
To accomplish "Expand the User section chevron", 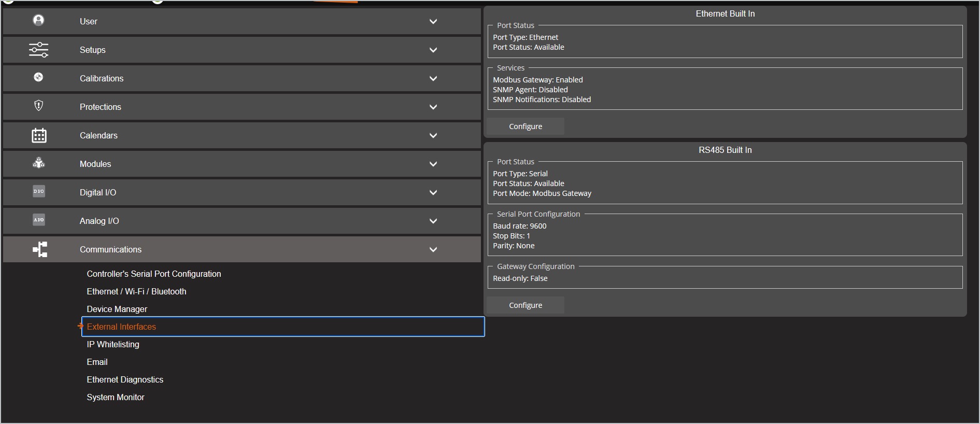I will pyautogui.click(x=433, y=22).
